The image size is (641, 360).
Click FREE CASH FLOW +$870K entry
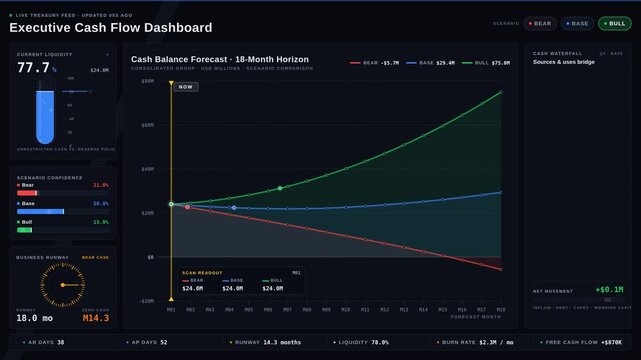pos(581,342)
